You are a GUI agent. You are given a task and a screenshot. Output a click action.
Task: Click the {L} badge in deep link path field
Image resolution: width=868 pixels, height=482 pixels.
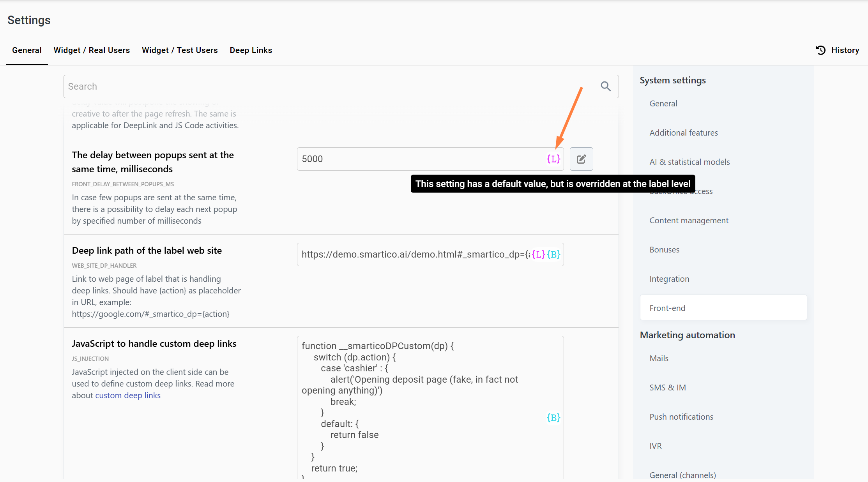pos(538,254)
